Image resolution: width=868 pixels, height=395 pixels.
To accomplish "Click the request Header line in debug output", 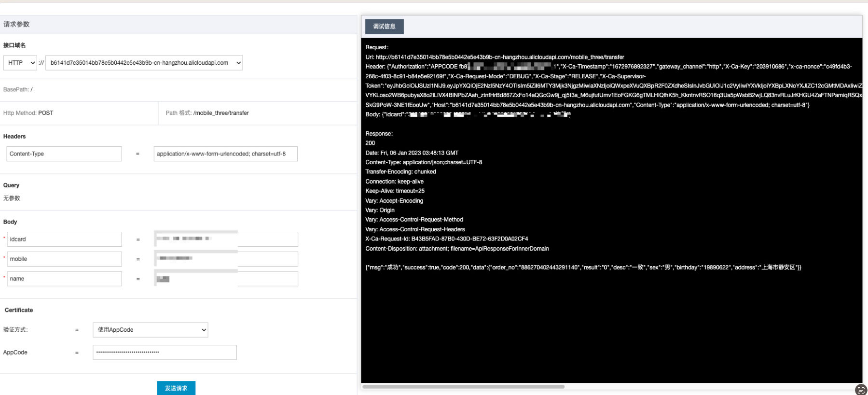I will (x=614, y=86).
